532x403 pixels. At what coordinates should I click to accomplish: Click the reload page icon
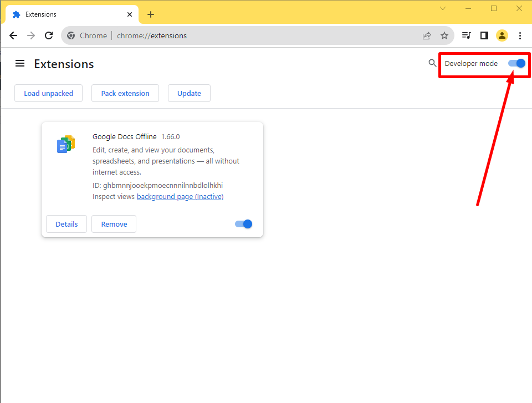click(x=49, y=35)
